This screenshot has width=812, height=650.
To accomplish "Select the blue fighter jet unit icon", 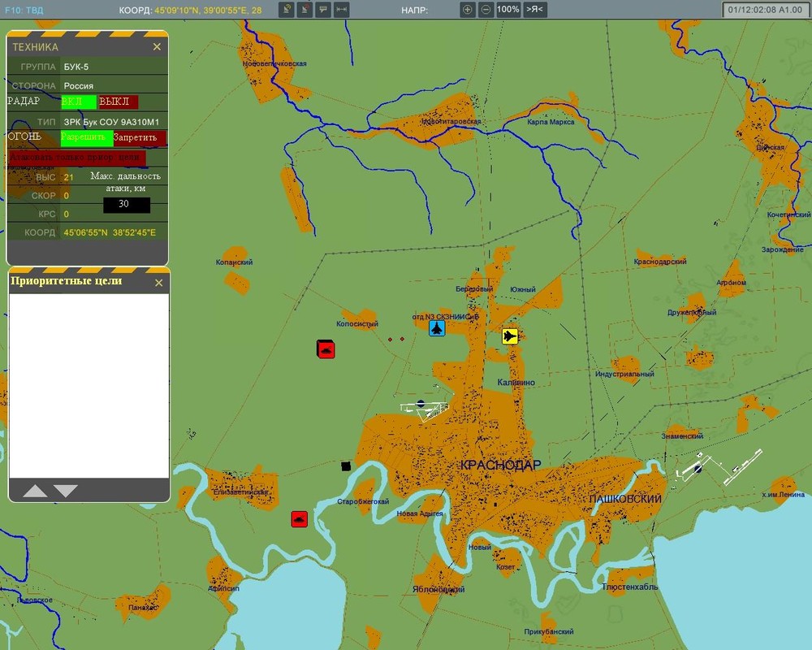I will (437, 327).
